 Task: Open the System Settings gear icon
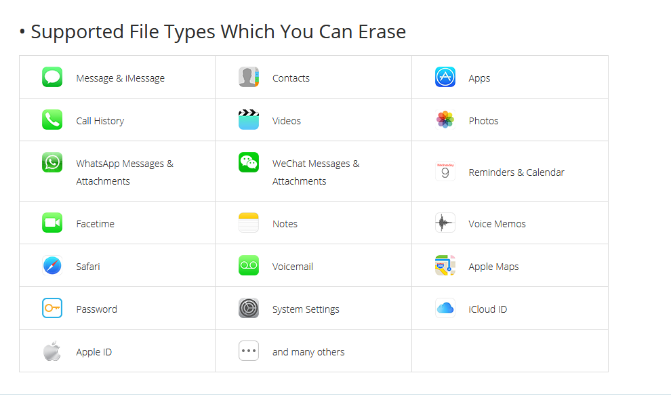(x=249, y=308)
